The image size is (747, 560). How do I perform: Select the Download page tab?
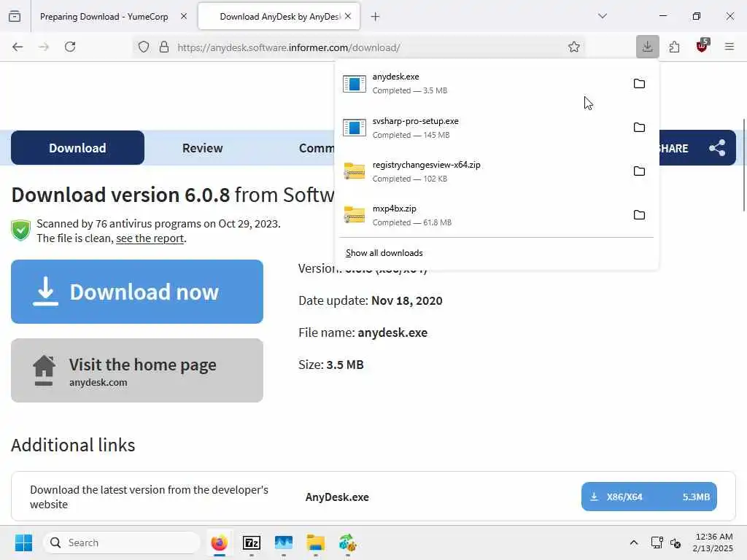point(77,148)
